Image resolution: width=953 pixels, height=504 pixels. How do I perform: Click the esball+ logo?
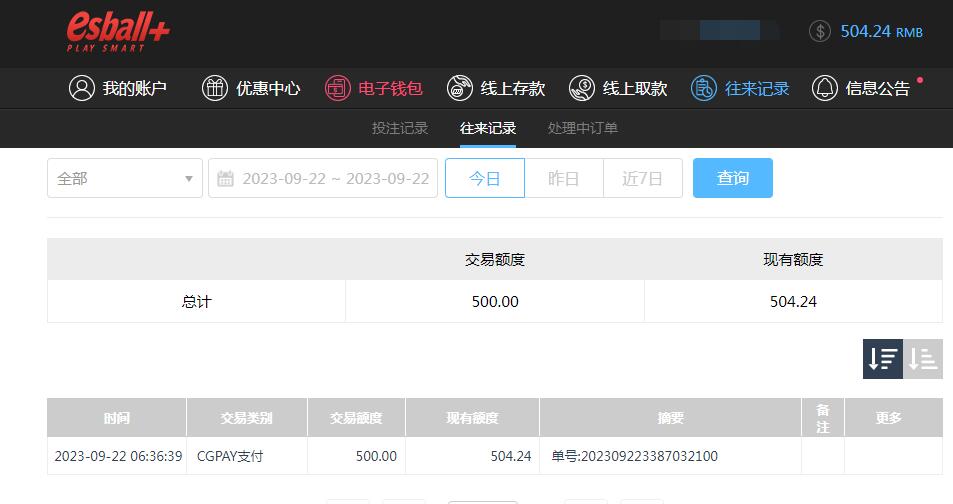click(118, 32)
